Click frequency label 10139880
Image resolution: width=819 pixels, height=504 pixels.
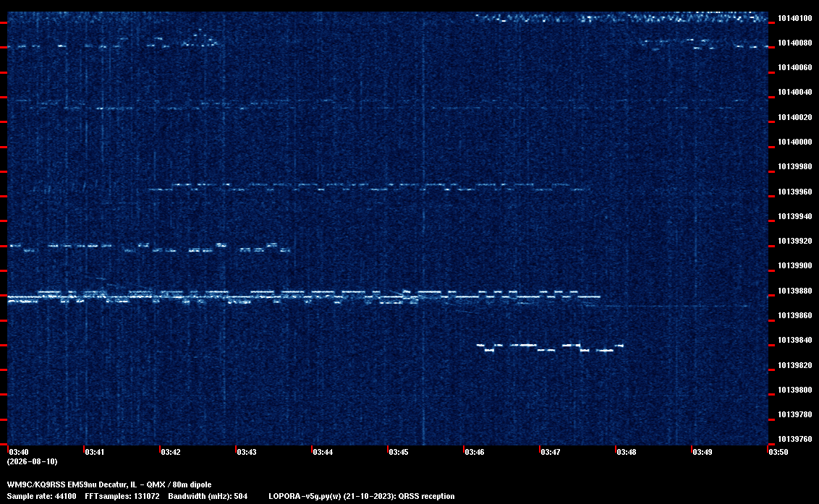pos(795,291)
